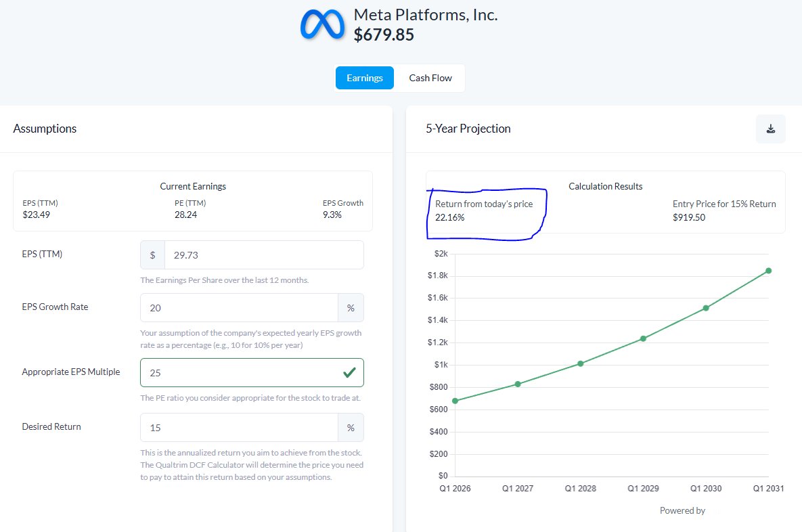Click the Q1 2028 x-axis label
The width and height of the screenshot is (802, 532).
tap(581, 489)
